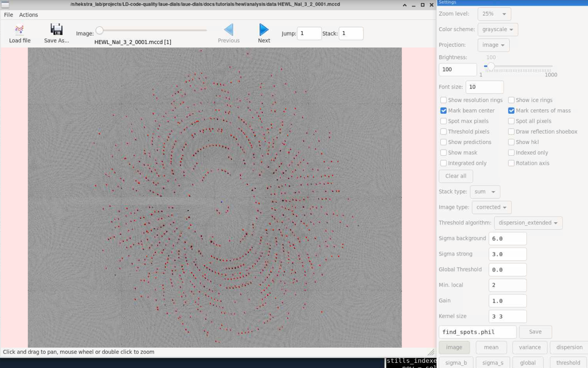Enable Spot all pixels
Viewport: 588px width, 368px height.
tap(511, 121)
